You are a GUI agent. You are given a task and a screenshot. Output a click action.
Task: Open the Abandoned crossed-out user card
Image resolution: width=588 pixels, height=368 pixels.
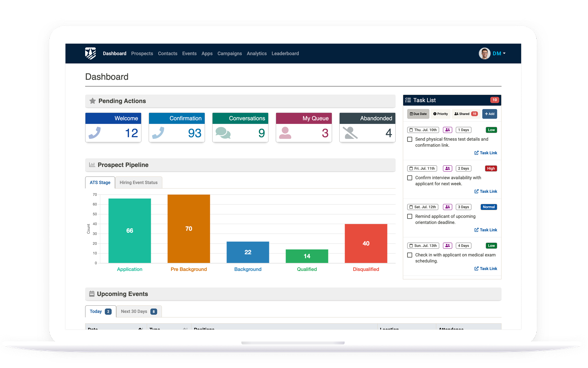pyautogui.click(x=350, y=133)
